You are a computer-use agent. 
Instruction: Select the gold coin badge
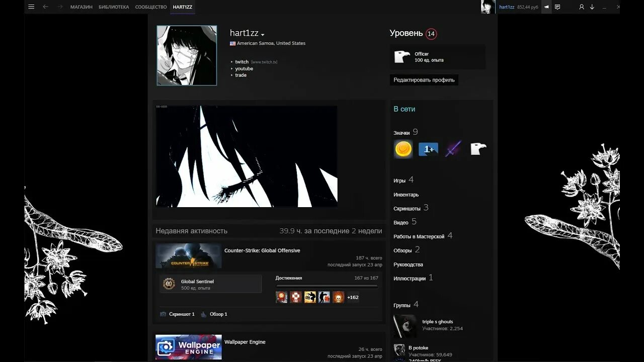403,149
